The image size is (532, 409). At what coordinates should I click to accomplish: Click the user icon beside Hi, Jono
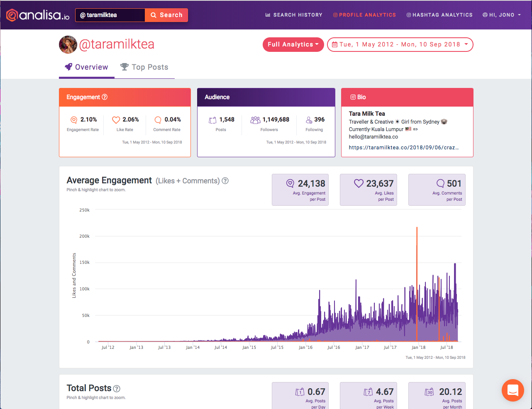485,15
